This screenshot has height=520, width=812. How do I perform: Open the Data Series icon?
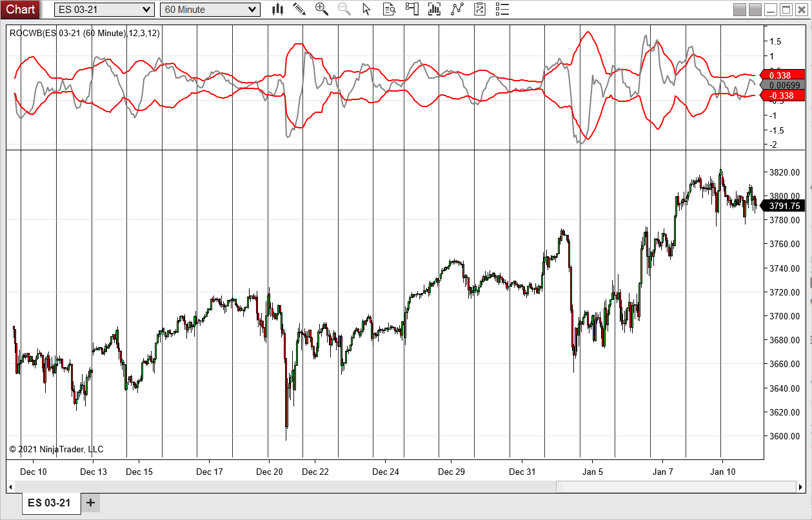click(434, 9)
